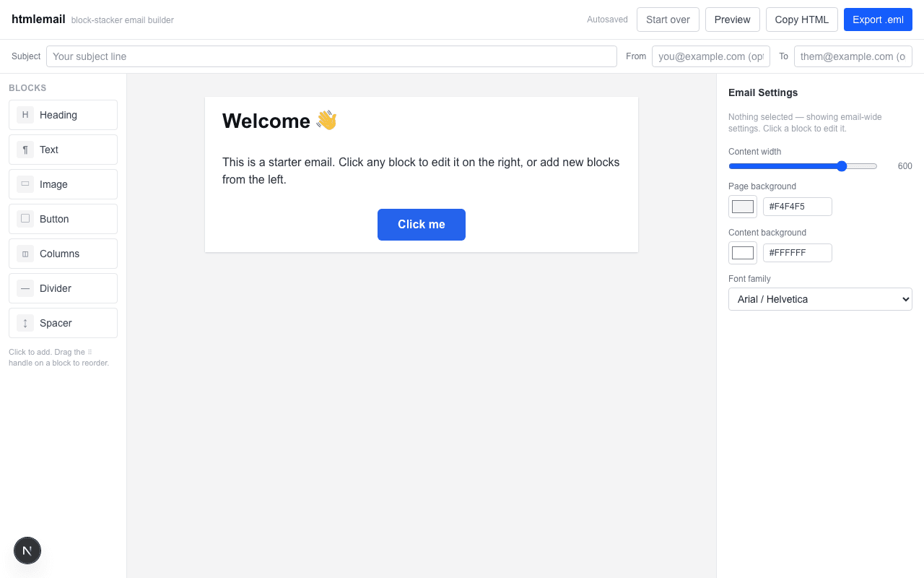
Task: Focus the From email field
Action: tap(711, 56)
